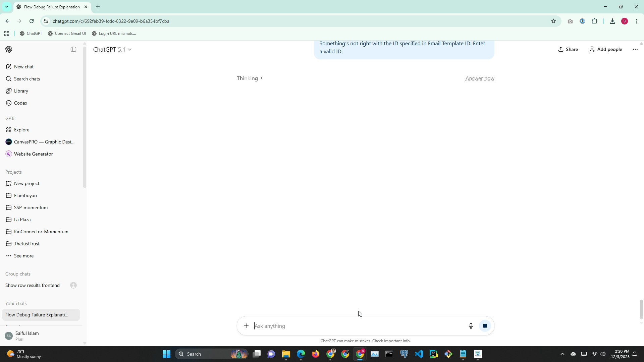The image size is (644, 362).
Task: Click the conversation vertical scrollbar thumb
Action: click(641, 309)
